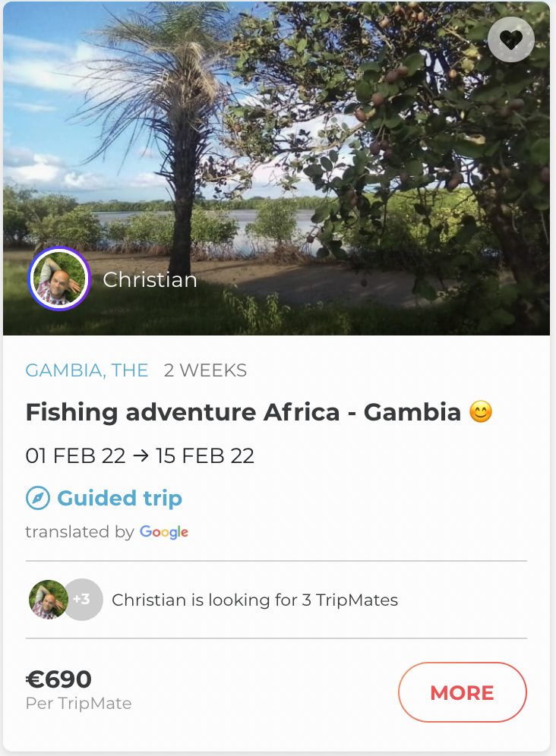Click Christian is looking for 3 TripMates
The image size is (556, 756).
(254, 600)
